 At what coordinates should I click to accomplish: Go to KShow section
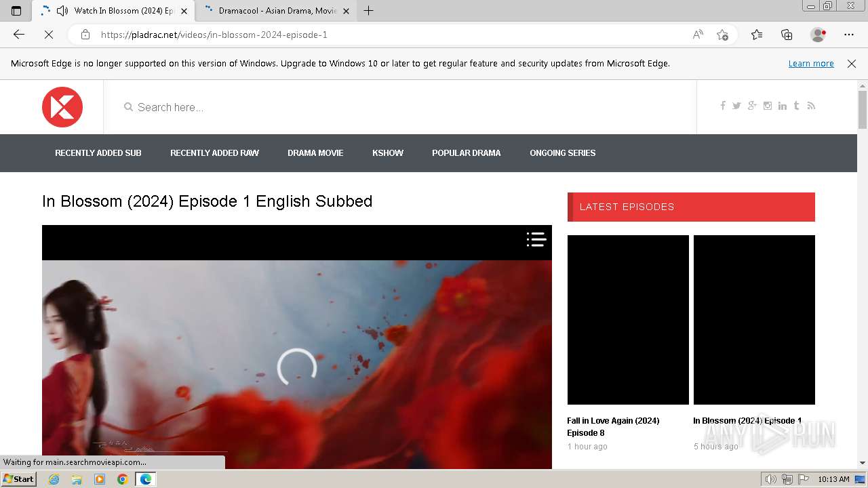click(388, 153)
